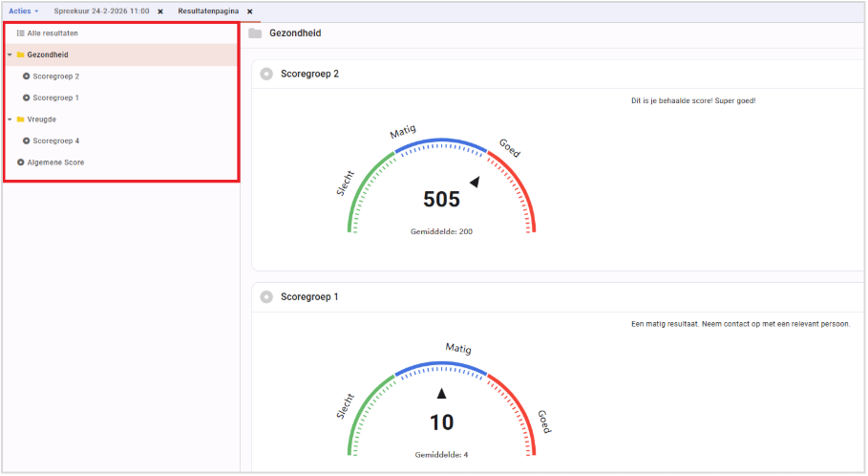Click the score value 10
Viewport: 868px width, 476px height.
[x=442, y=422]
